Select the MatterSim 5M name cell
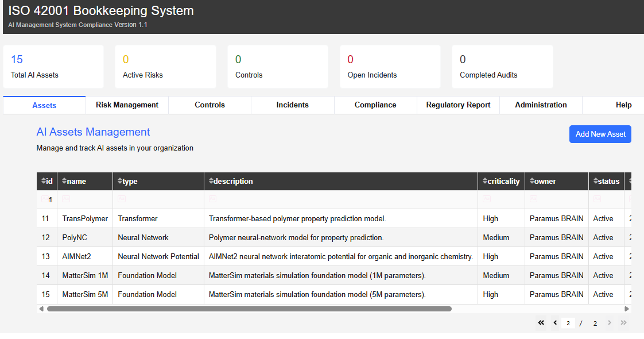Image resolution: width=644 pixels, height=339 pixels. [x=85, y=294]
